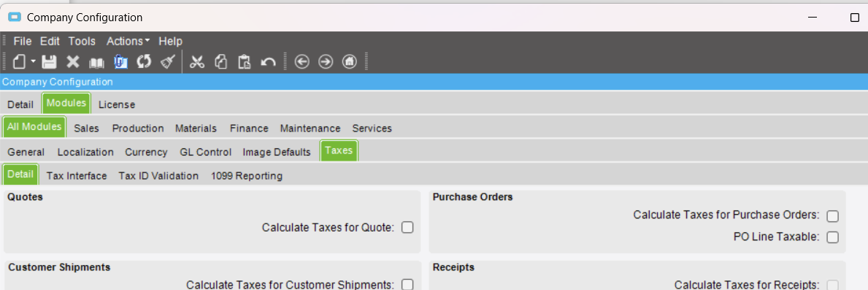Screen dimensions: 868x290
Task: Expand the Actions dropdown menu
Action: coord(128,41)
